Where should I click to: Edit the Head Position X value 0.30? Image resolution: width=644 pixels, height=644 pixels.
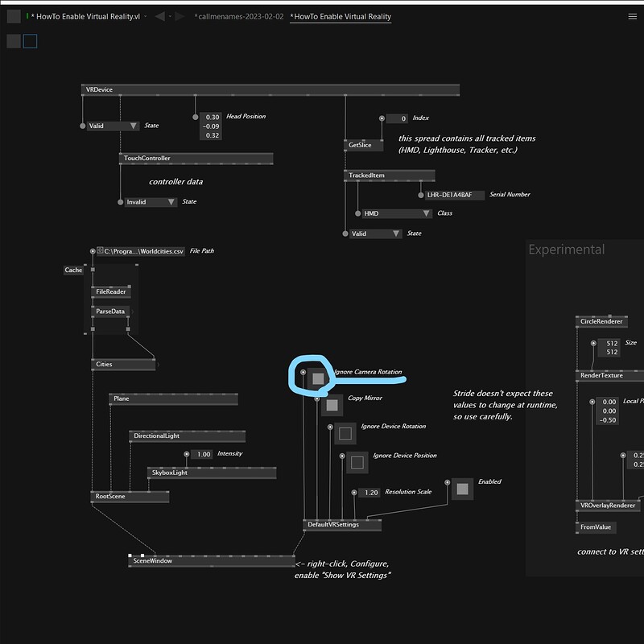point(211,117)
